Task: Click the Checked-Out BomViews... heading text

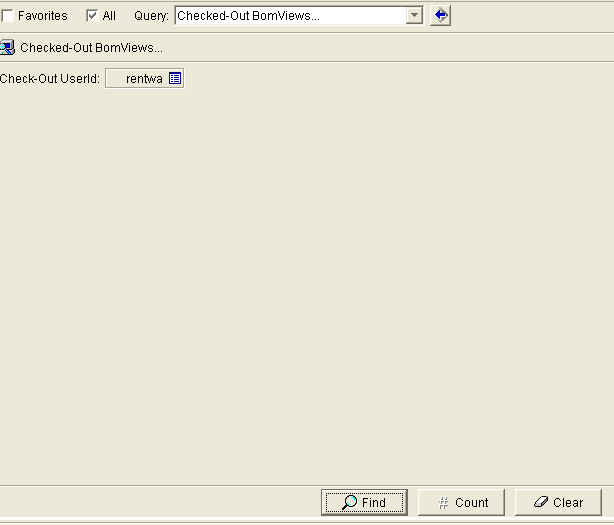Action: [92, 48]
